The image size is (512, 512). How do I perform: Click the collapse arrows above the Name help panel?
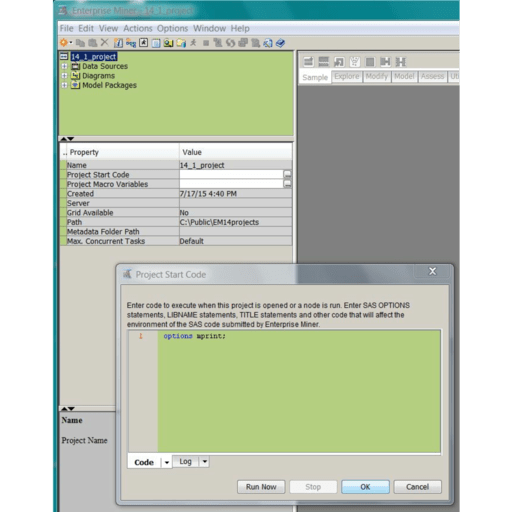67,408
